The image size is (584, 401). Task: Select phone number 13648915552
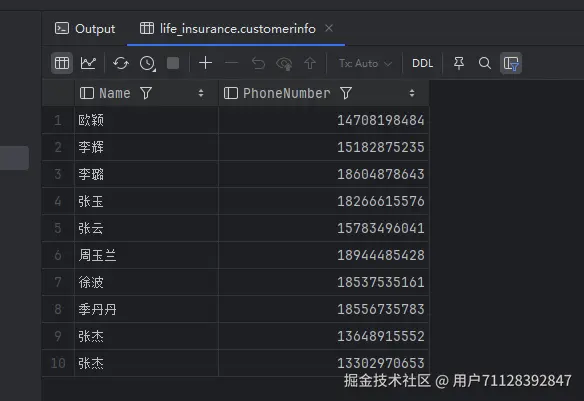[x=324, y=336]
